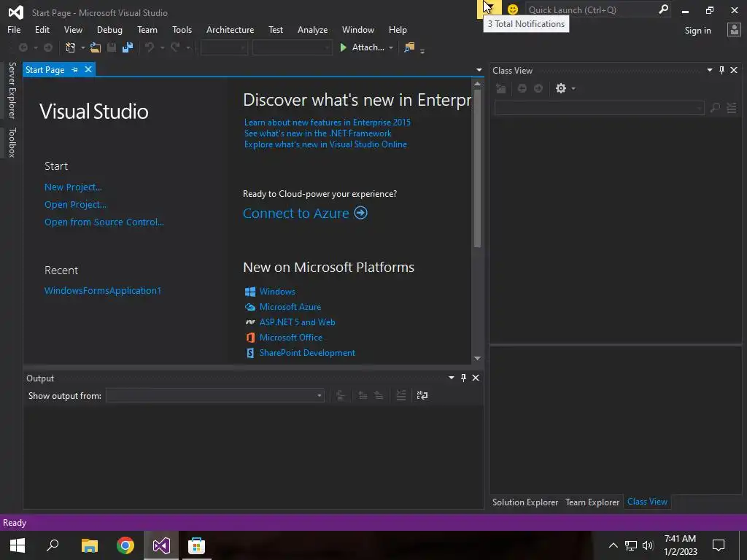Click Output Clear All icon
The height and width of the screenshot is (560, 747).
[401, 395]
